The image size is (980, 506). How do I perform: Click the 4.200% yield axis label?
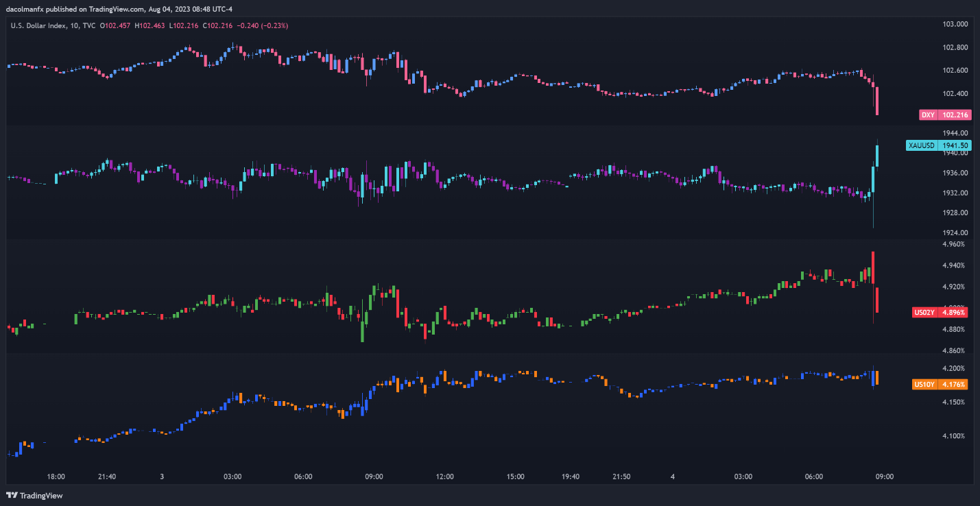pos(954,369)
